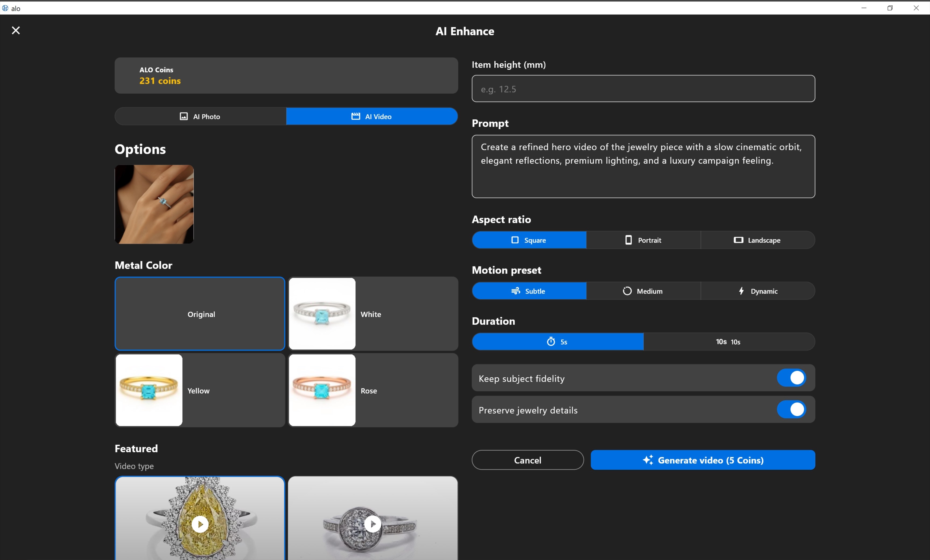This screenshot has height=560, width=930.
Task: Set motion preset to Medium
Action: pos(643,291)
